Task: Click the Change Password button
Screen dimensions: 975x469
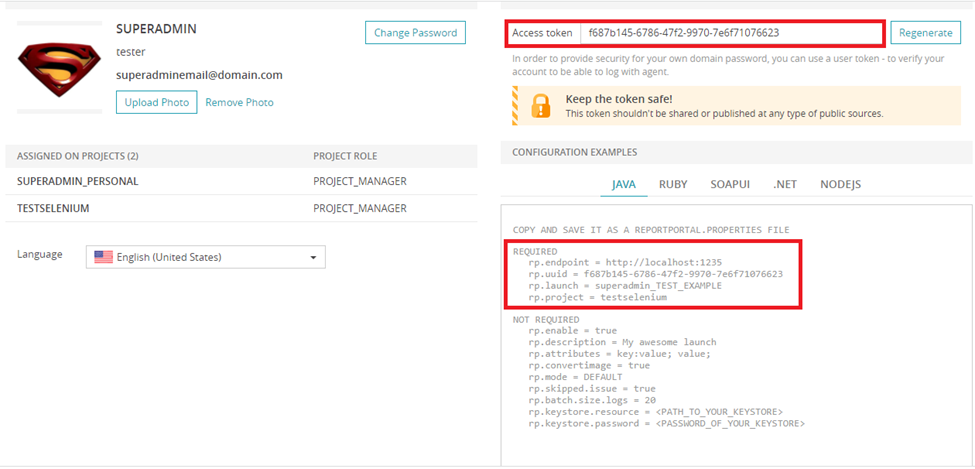Action: pyautogui.click(x=415, y=33)
